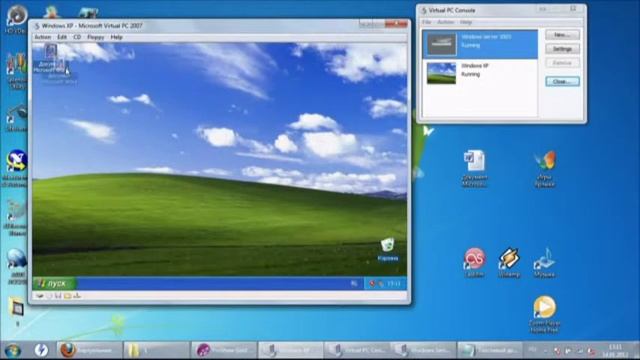The height and width of the screenshot is (360, 640).
Task: Switch to Virtual PC Console taskbar button
Action: pyautogui.click(x=357, y=350)
